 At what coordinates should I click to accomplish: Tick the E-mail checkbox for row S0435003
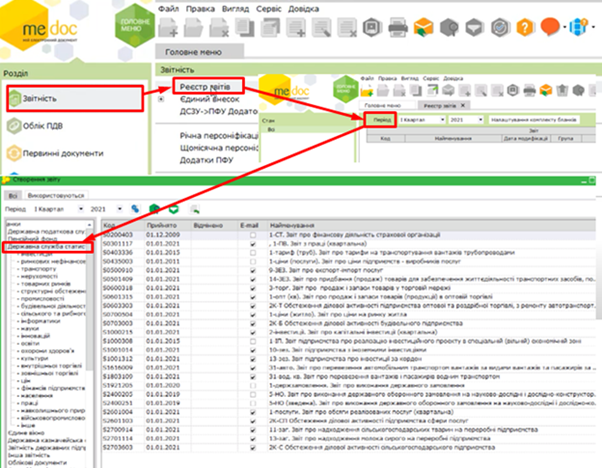(x=253, y=261)
